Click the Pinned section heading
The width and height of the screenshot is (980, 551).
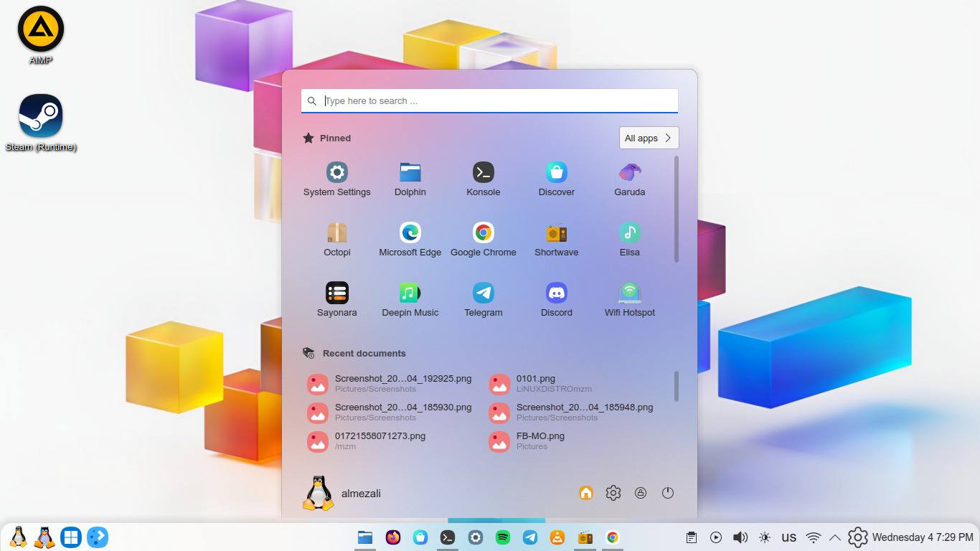click(335, 138)
